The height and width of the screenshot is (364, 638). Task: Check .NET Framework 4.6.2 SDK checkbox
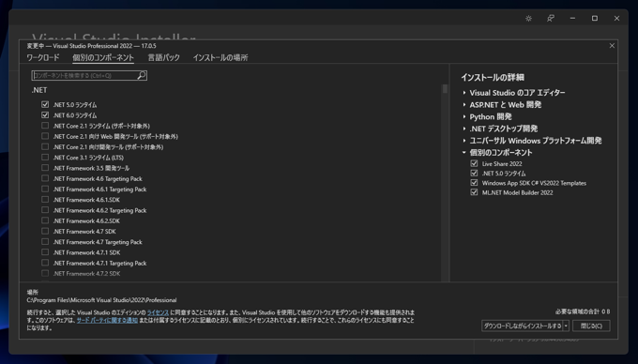[x=45, y=220]
